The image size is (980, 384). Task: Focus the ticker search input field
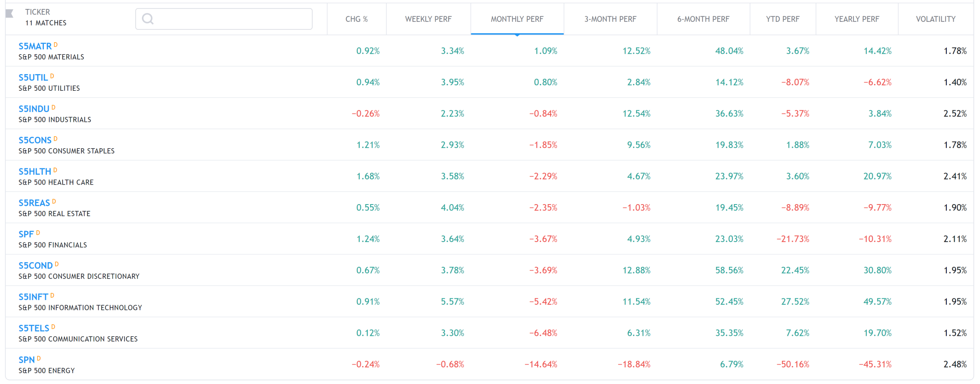(224, 19)
